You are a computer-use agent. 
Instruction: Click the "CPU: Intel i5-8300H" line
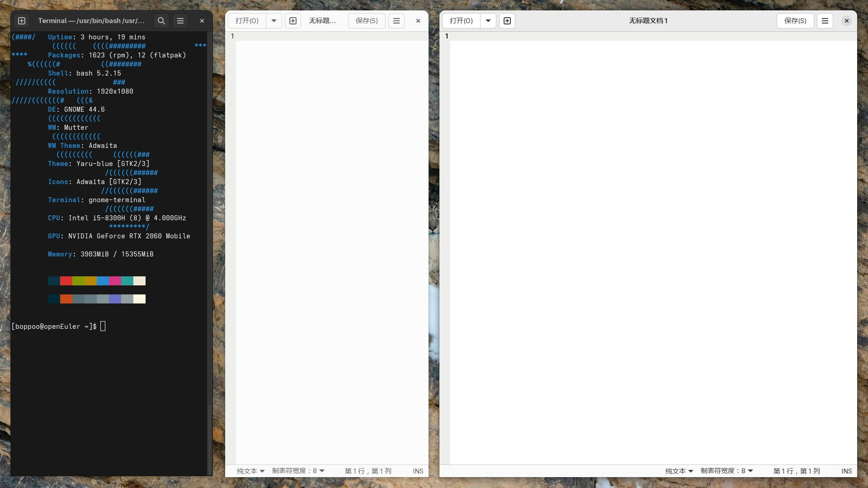click(x=117, y=218)
